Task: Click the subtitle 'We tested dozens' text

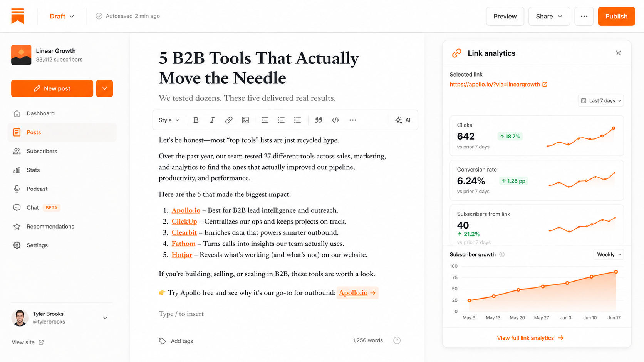Action: [x=247, y=98]
